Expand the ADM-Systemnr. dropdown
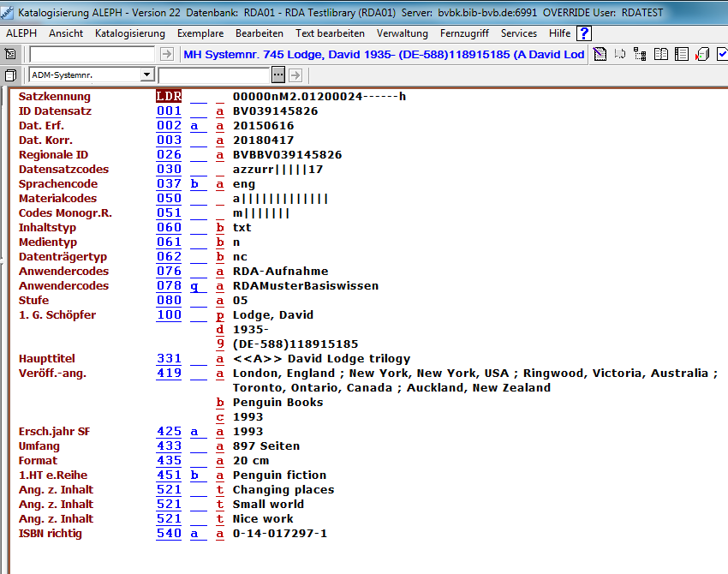728x574 pixels. tap(166, 75)
